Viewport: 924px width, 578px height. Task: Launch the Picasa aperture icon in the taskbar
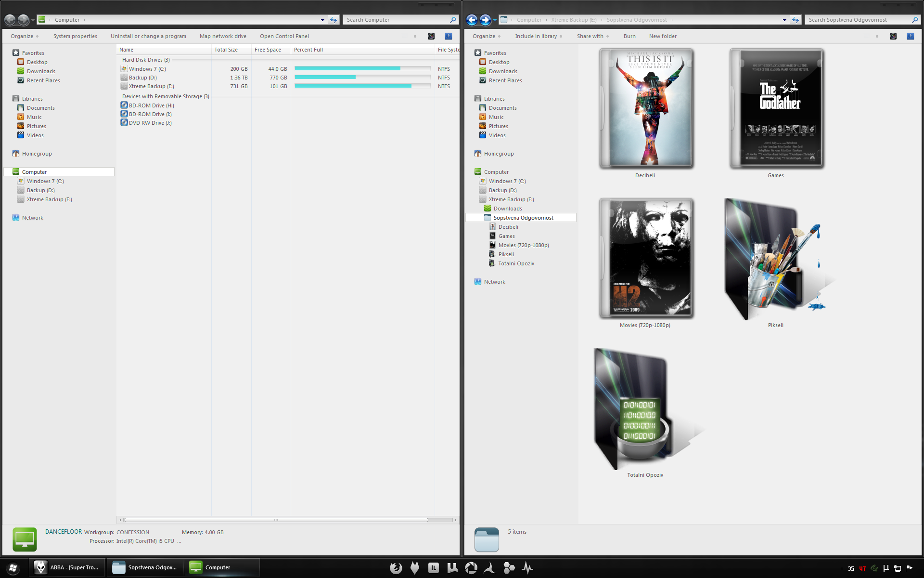(x=471, y=568)
